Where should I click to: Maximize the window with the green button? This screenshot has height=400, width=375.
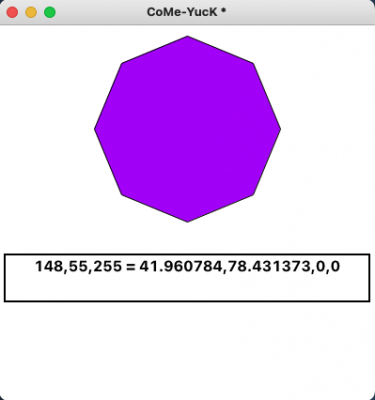click(x=50, y=13)
